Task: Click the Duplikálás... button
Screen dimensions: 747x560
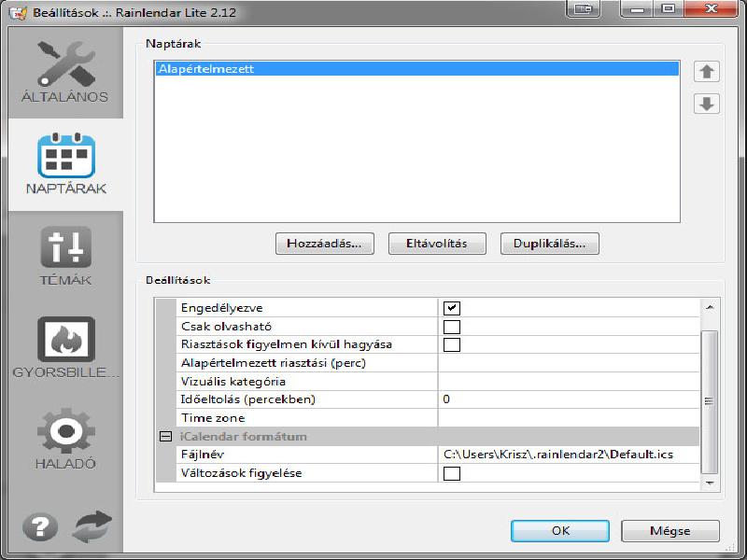Action: 549,244
